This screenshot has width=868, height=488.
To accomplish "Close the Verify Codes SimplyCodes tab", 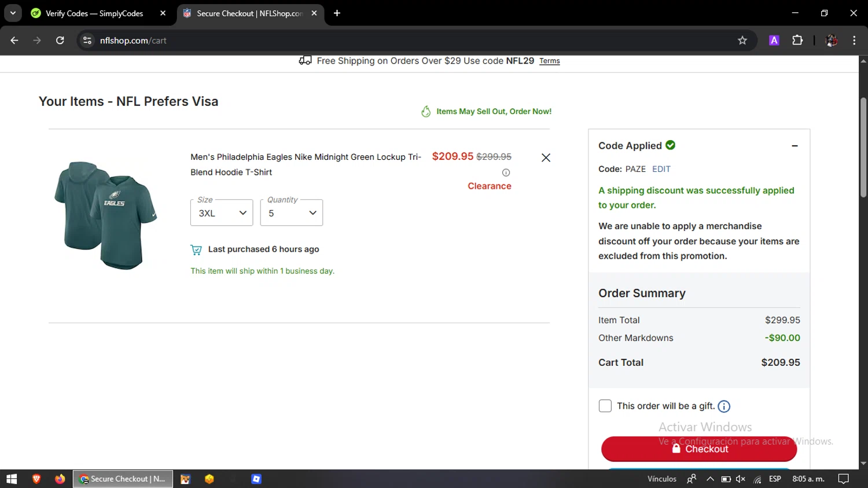I will click(x=163, y=13).
